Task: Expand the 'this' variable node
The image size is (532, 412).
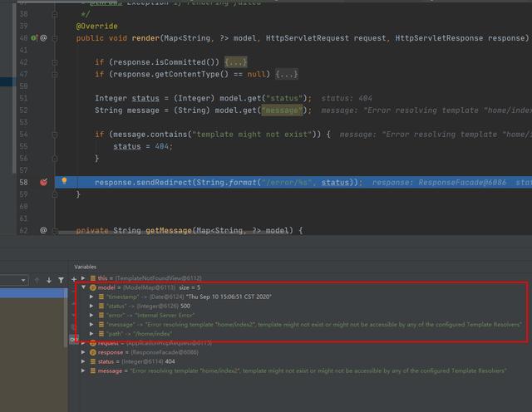Action: [83, 278]
